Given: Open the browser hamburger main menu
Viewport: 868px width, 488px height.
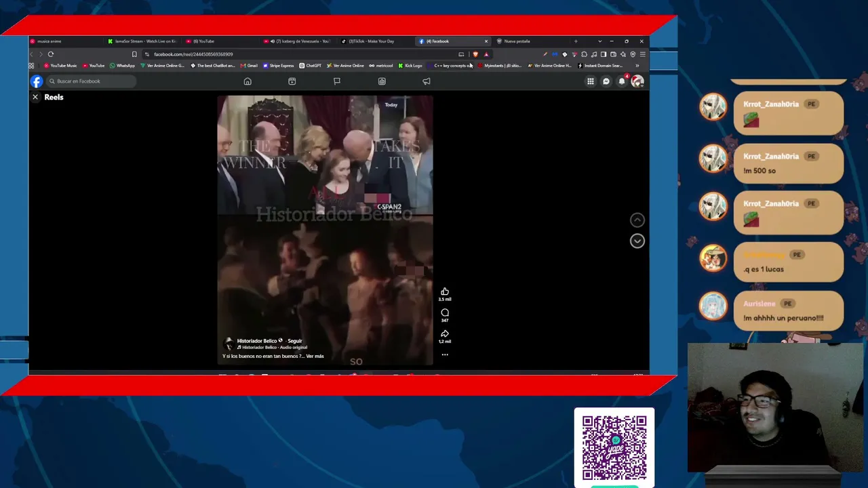Looking at the screenshot, I should point(642,54).
